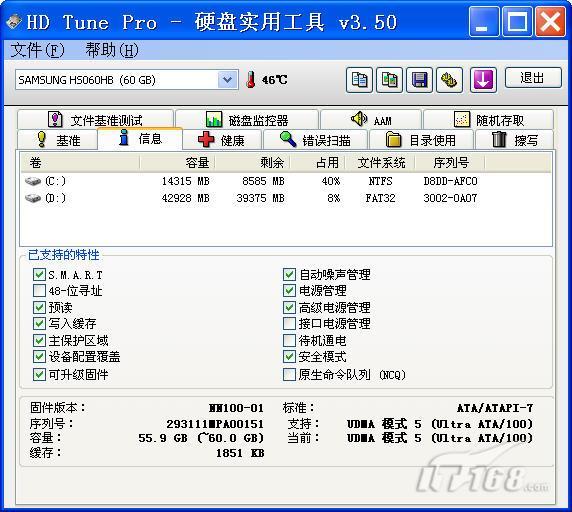Viewport: 572px width, 512px height.
Task: Minimize the HD Tune Pro window
Action: pos(483,22)
